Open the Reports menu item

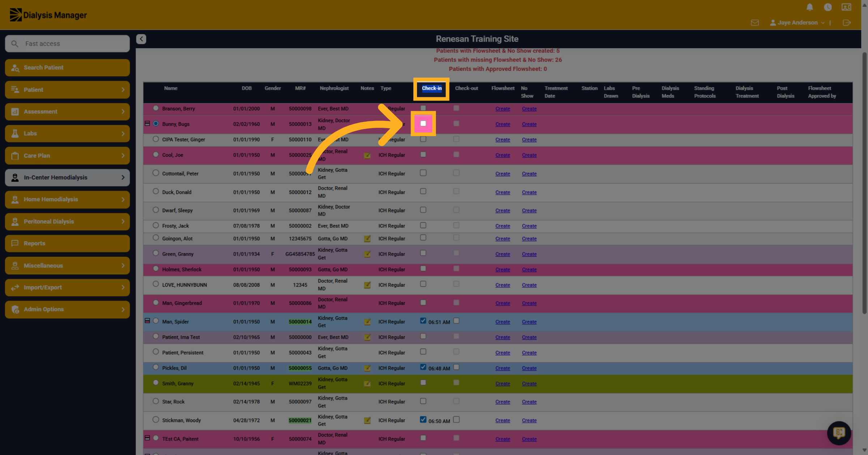(67, 244)
